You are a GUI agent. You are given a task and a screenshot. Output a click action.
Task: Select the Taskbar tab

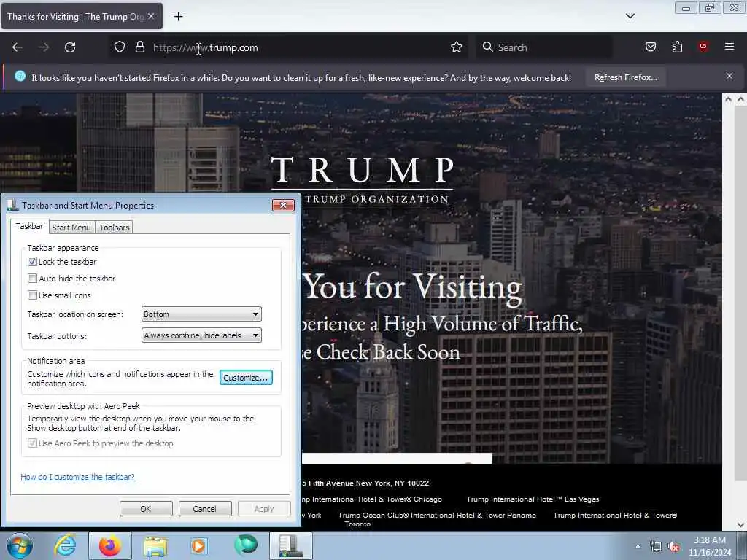[x=29, y=226]
